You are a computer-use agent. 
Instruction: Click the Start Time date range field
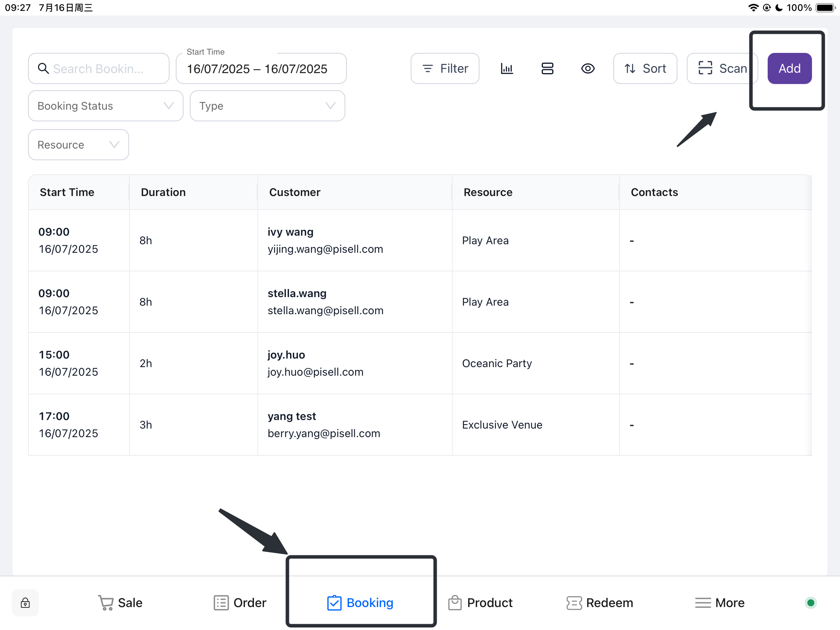261,69
